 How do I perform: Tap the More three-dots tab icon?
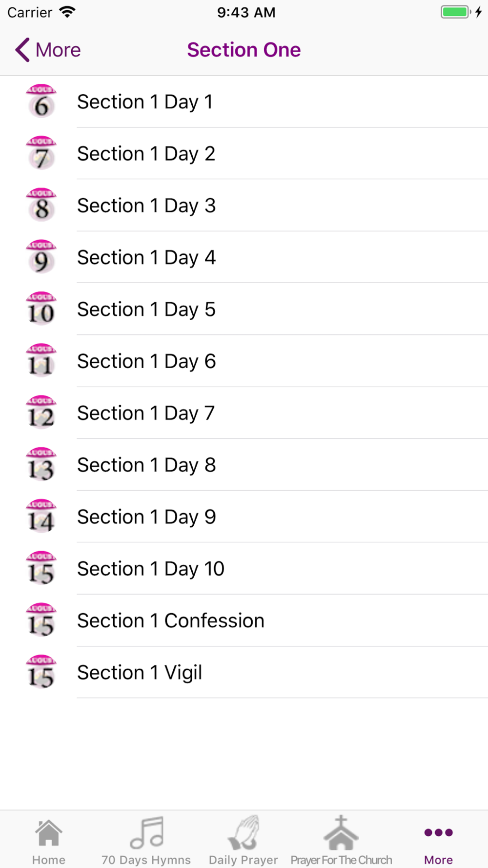(x=438, y=832)
